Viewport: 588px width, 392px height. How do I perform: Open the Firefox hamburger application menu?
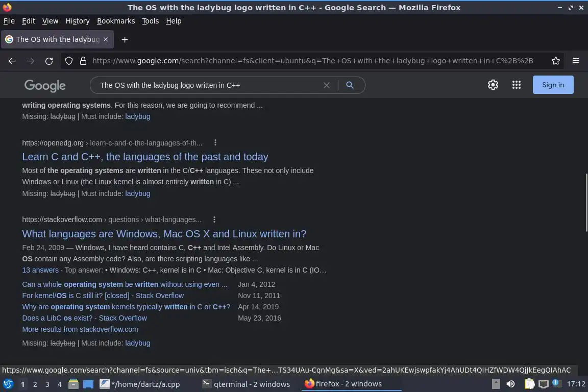[x=576, y=61]
